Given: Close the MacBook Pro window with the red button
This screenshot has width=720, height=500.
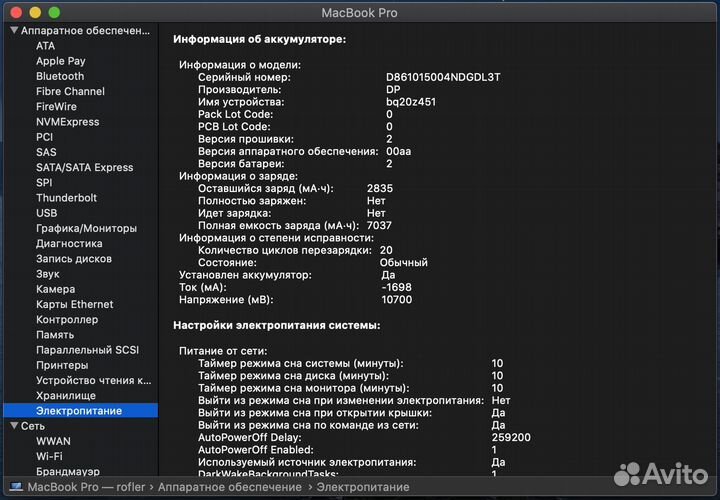Looking at the screenshot, I should click(16, 13).
